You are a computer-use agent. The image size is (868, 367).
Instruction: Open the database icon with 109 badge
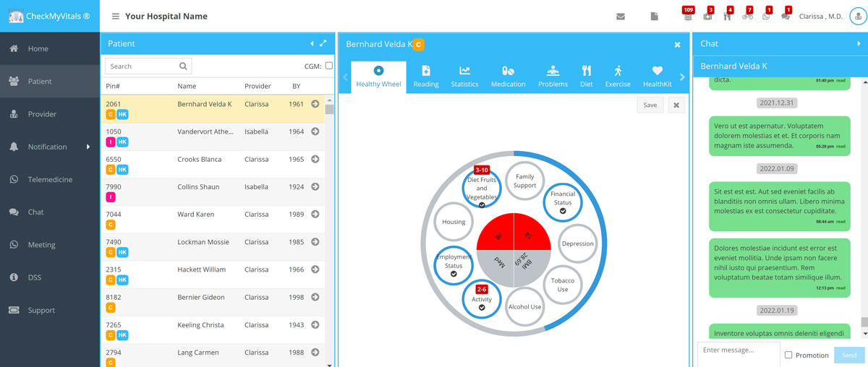(x=688, y=17)
